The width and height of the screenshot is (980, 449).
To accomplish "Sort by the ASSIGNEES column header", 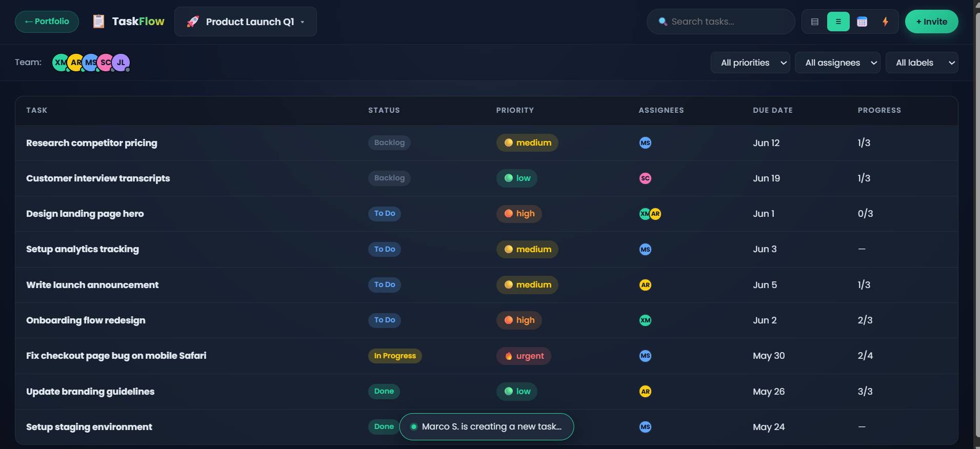I will (661, 110).
